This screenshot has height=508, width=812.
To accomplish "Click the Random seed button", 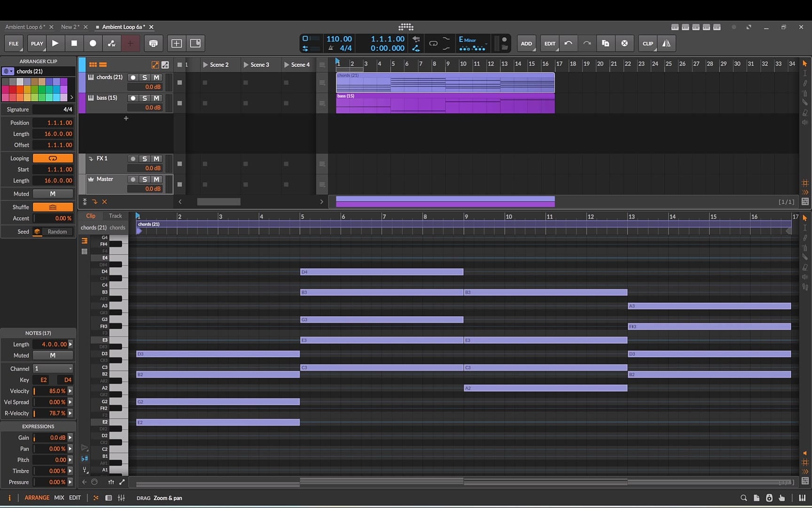I will (57, 232).
